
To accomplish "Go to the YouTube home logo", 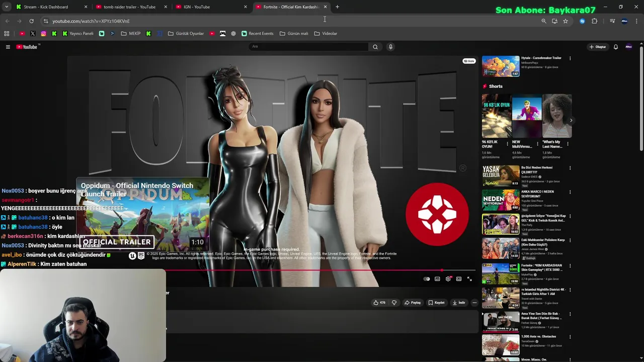I will (x=27, y=47).
